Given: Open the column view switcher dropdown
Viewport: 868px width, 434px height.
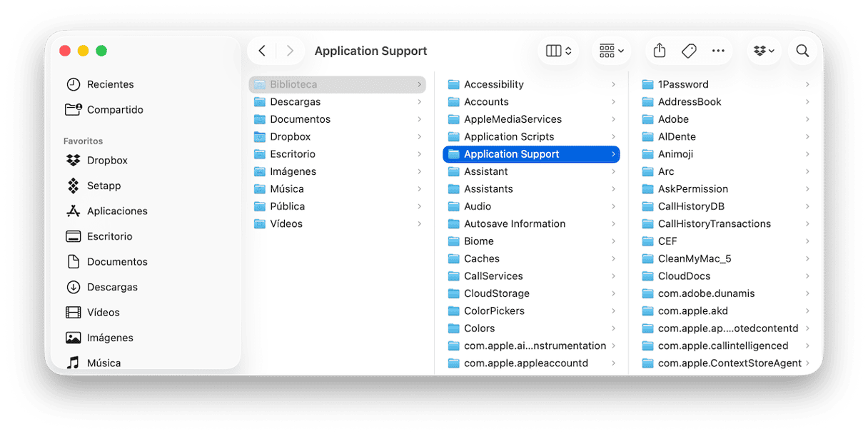Looking at the screenshot, I should click(558, 51).
